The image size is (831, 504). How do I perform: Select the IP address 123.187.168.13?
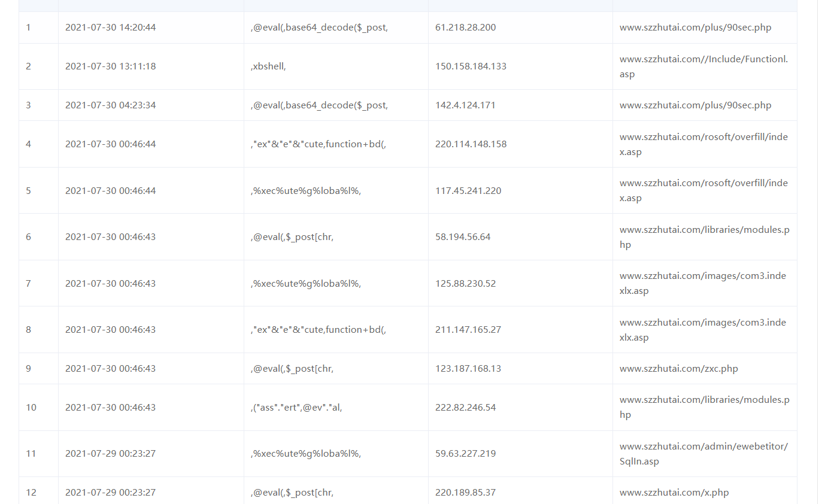(468, 369)
